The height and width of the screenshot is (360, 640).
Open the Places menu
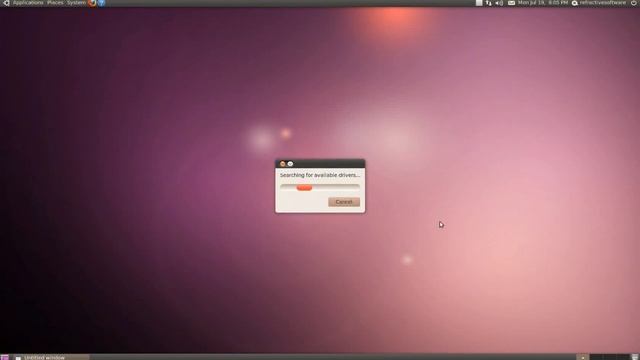coord(55,3)
